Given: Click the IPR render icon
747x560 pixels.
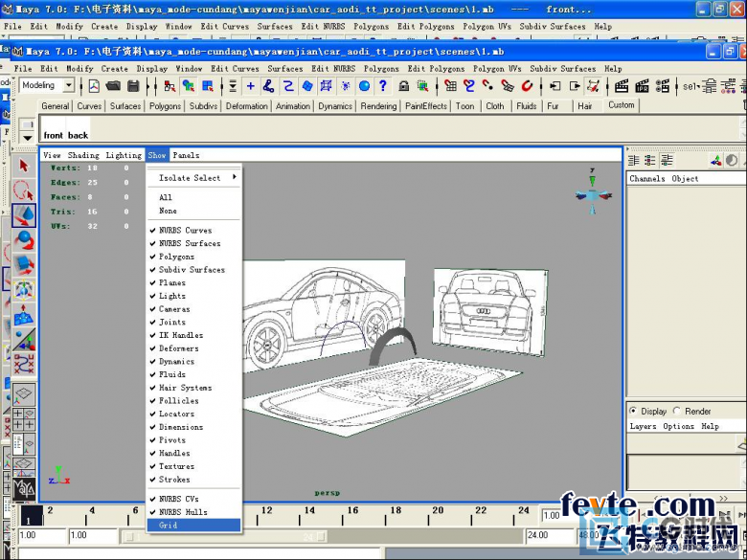Looking at the screenshot, I should click(x=642, y=86).
